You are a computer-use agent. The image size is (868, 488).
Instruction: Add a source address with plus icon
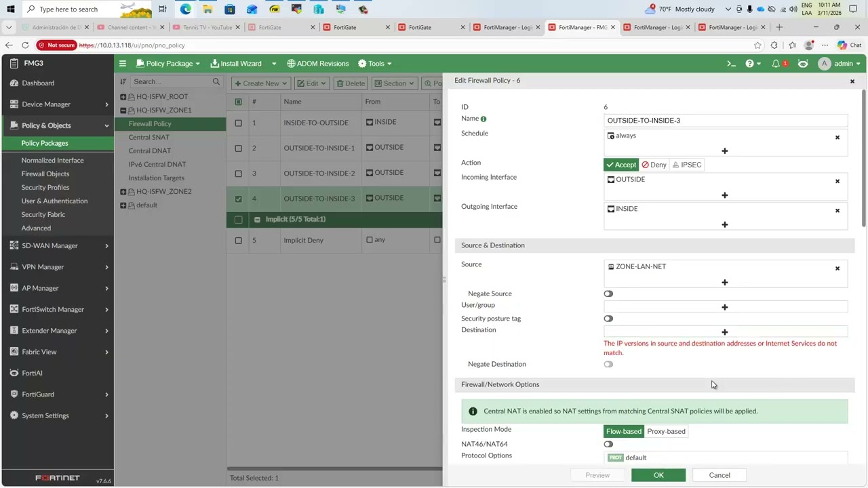(x=725, y=283)
